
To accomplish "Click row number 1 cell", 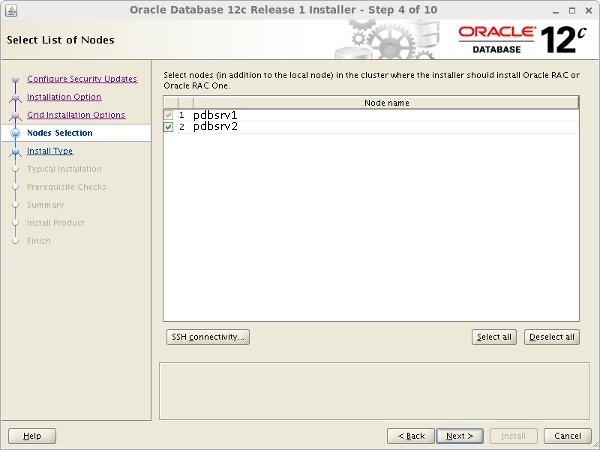I will tap(182, 115).
